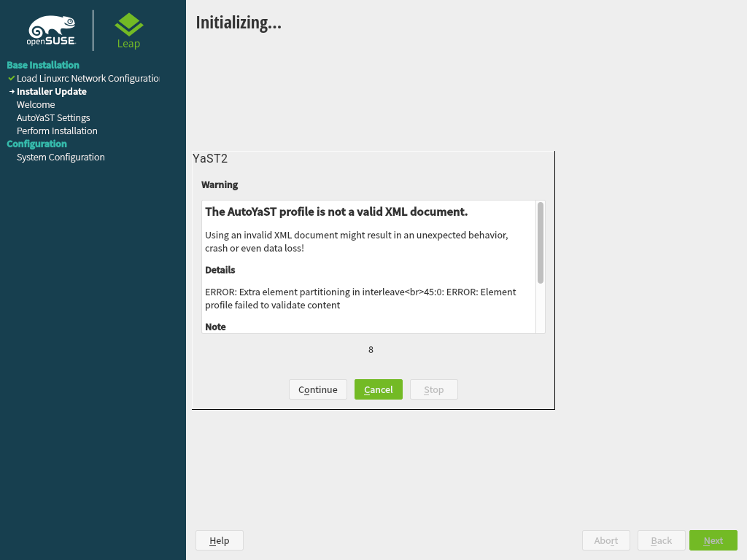Image resolution: width=747 pixels, height=560 pixels.
Task: Click the Details heading in warning
Action: tap(220, 270)
